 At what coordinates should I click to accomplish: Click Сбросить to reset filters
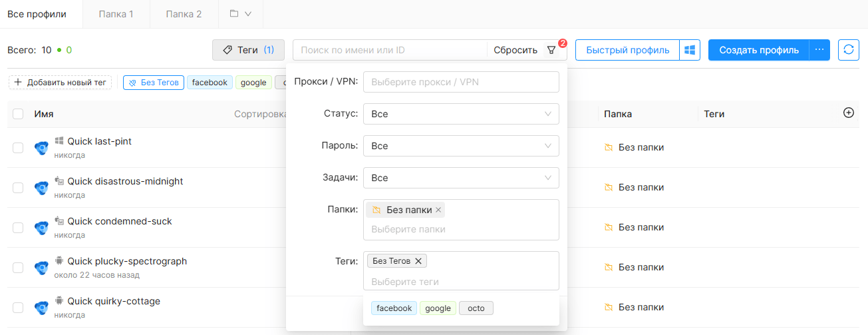pos(515,50)
